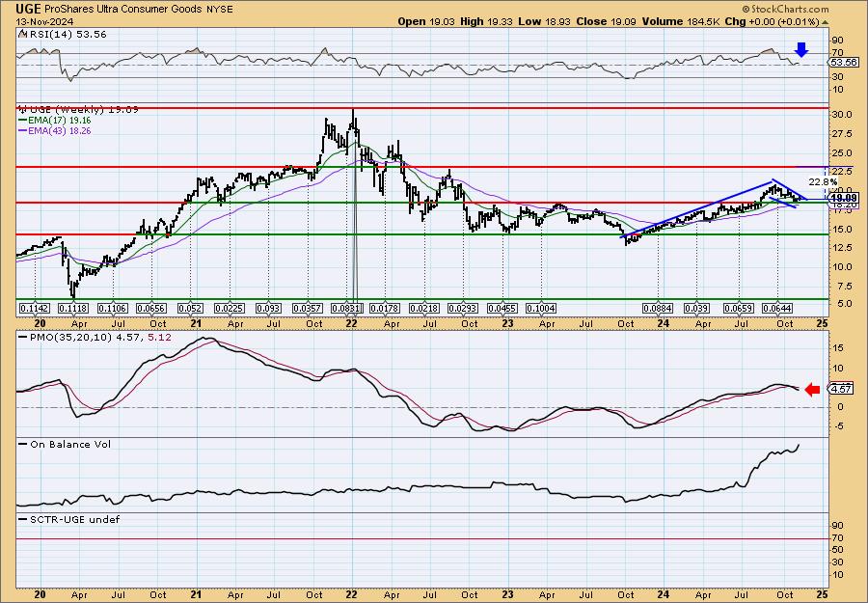Click the Low 18.93 value
868x603 pixels.
[545, 21]
